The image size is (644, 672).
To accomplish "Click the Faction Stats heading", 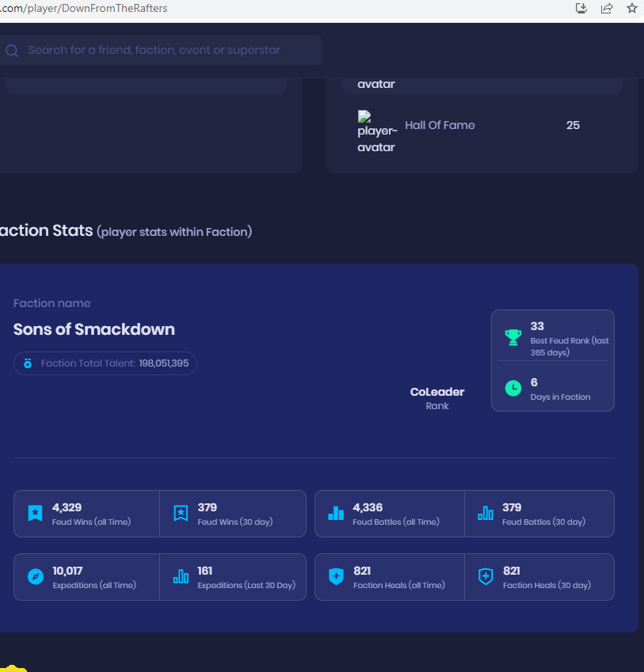I will [46, 230].
